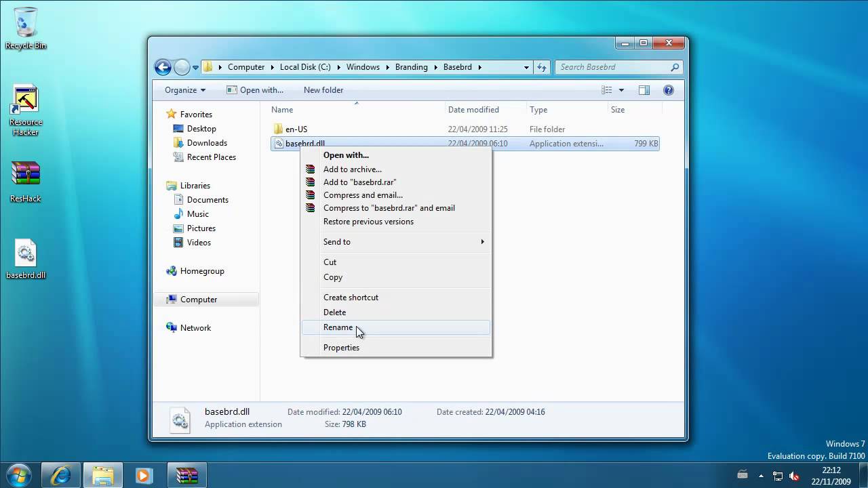
Task: Click the volume icon in system tray
Action: click(794, 476)
